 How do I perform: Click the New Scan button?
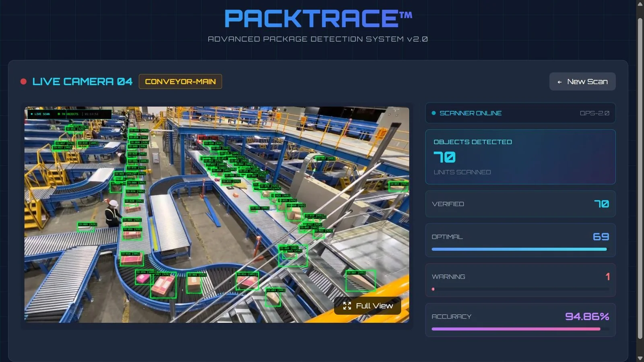point(582,82)
